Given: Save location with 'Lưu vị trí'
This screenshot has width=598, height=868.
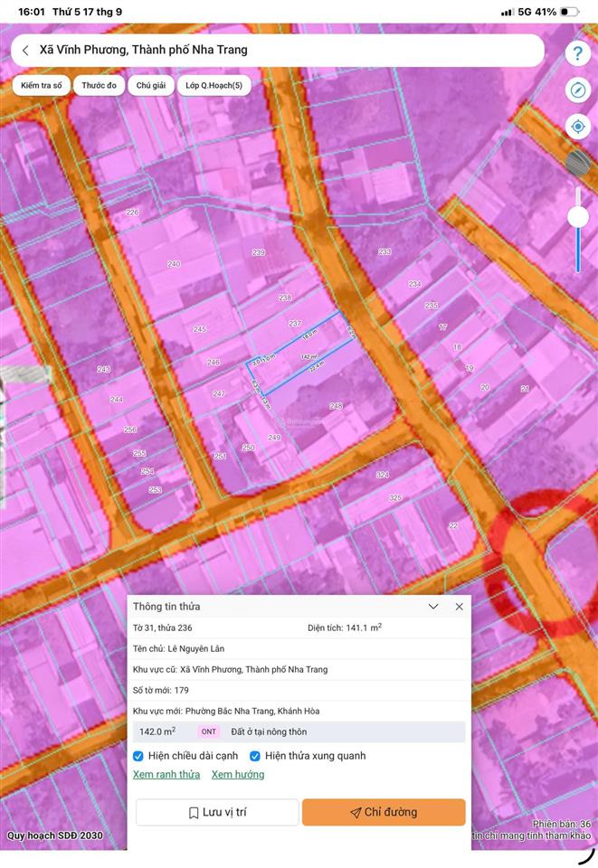Looking at the screenshot, I should pyautogui.click(x=218, y=812).
